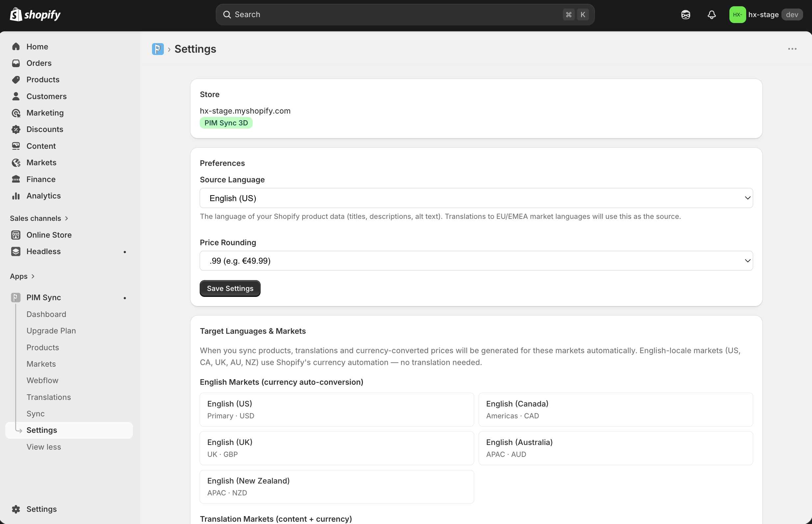This screenshot has height=524, width=812.
Task: Expand the Apps section
Action: [22, 276]
